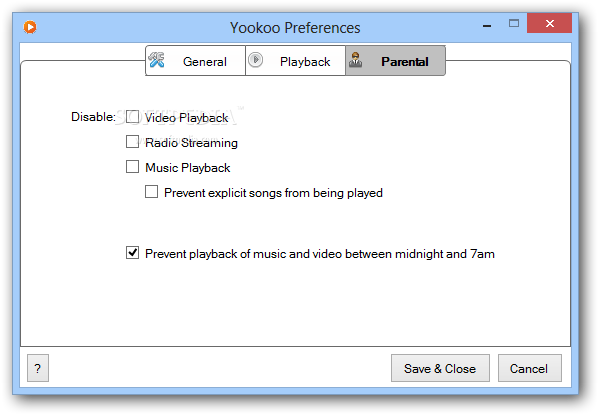Viewport: 599px width, 415px height.
Task: Click the Cancel button
Action: (x=529, y=368)
